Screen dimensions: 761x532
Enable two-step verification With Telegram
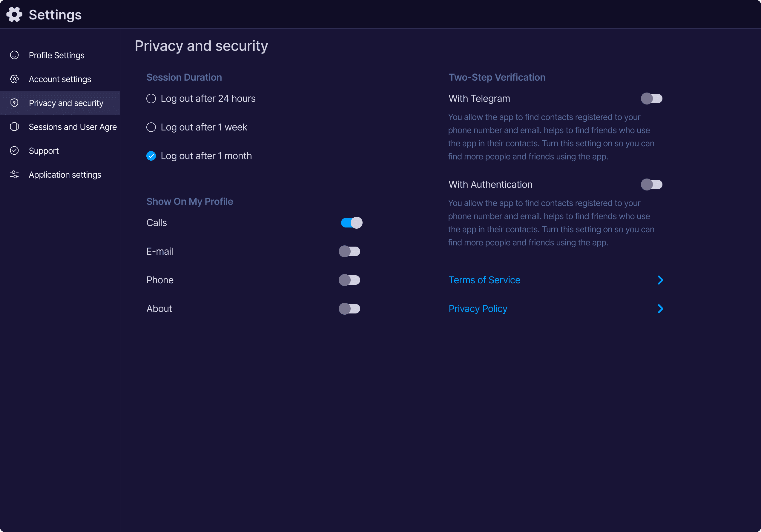point(651,99)
